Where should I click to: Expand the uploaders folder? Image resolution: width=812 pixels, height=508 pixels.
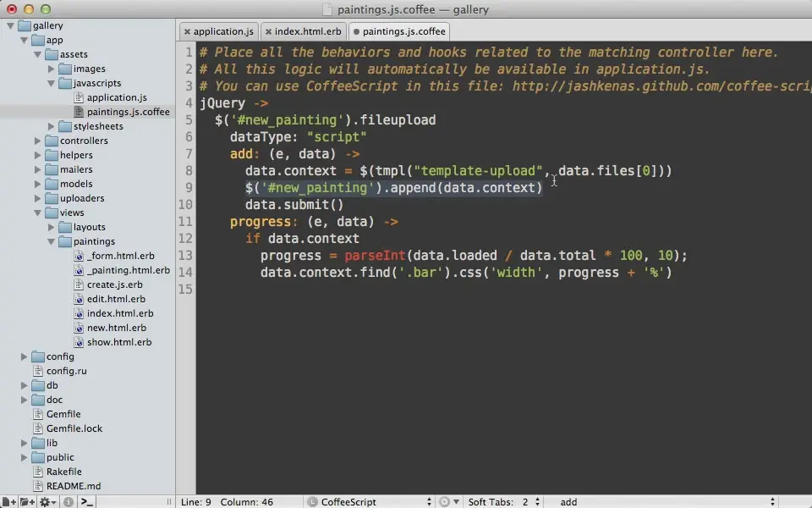pos(37,198)
